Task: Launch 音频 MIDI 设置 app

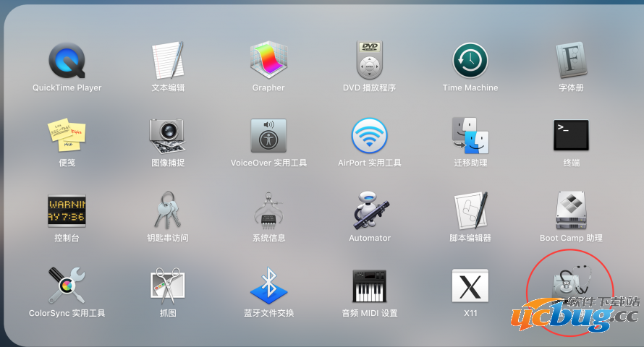Action: (370, 286)
